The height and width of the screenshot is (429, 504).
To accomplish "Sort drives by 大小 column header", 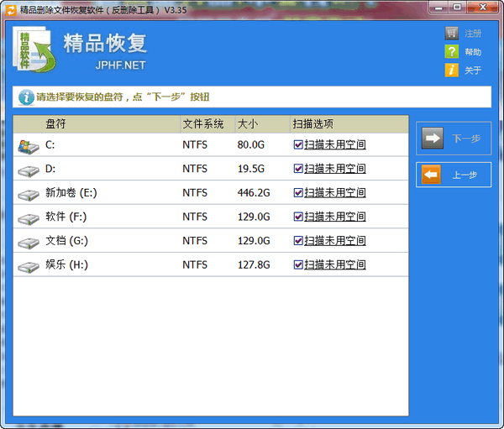I will [x=247, y=124].
